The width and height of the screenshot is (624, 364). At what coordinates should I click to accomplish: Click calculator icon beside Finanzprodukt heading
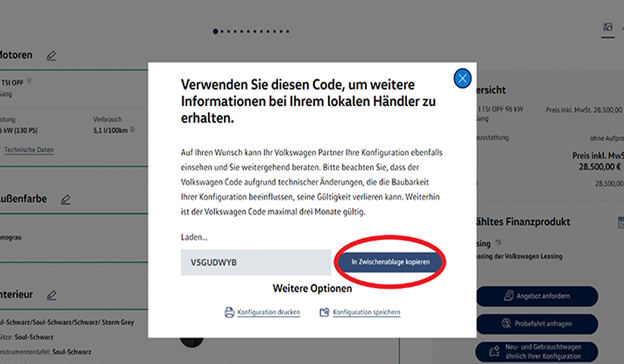click(x=621, y=223)
